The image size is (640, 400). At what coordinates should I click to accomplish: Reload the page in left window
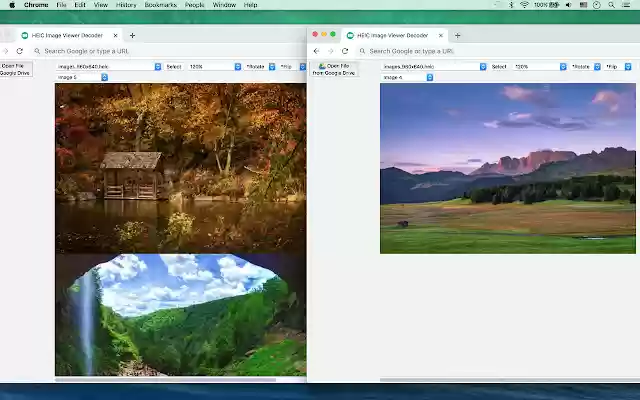pos(20,51)
